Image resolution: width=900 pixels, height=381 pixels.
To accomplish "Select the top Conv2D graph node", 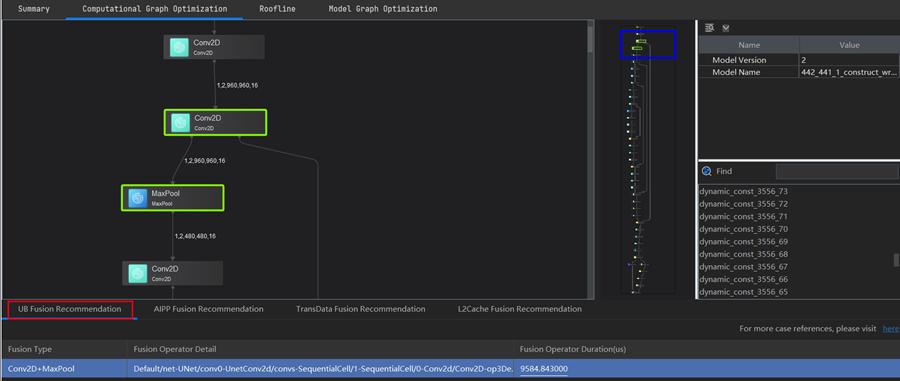I will tap(214, 47).
